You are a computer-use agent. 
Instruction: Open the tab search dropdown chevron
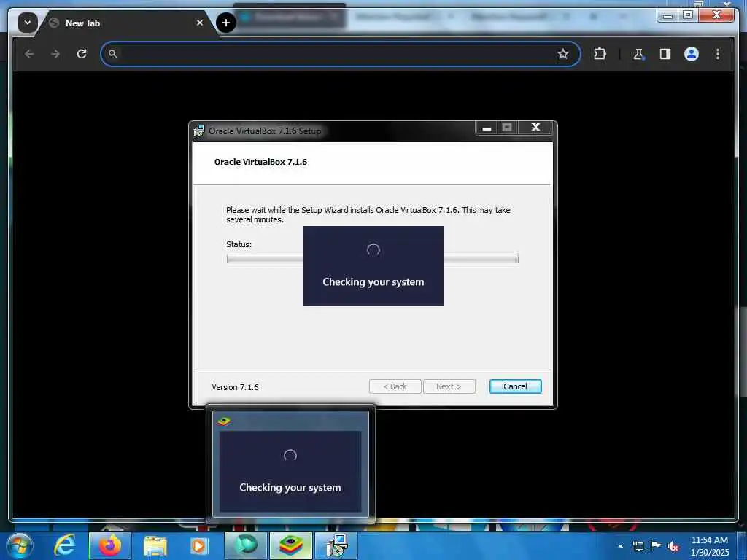click(28, 23)
